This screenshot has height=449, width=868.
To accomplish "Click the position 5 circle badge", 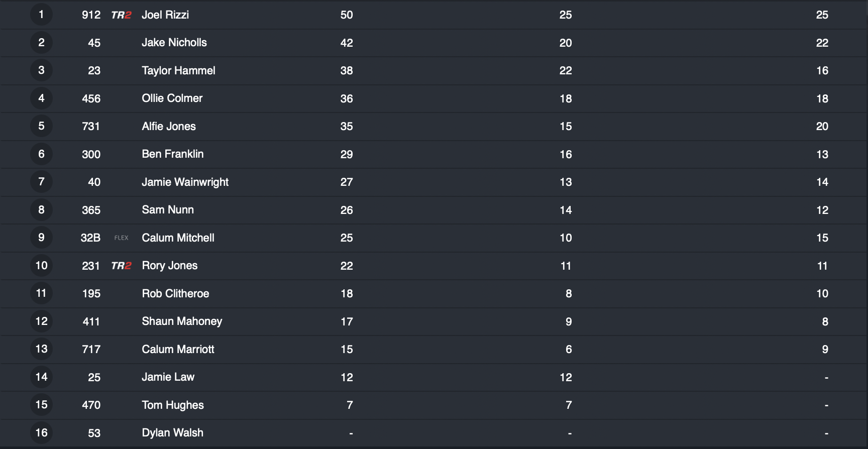I will pos(41,126).
